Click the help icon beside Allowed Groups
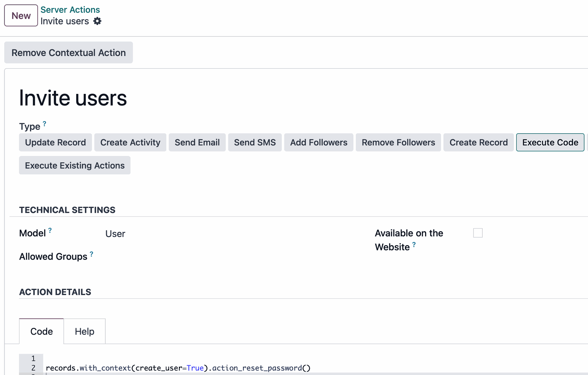 pos(91,254)
